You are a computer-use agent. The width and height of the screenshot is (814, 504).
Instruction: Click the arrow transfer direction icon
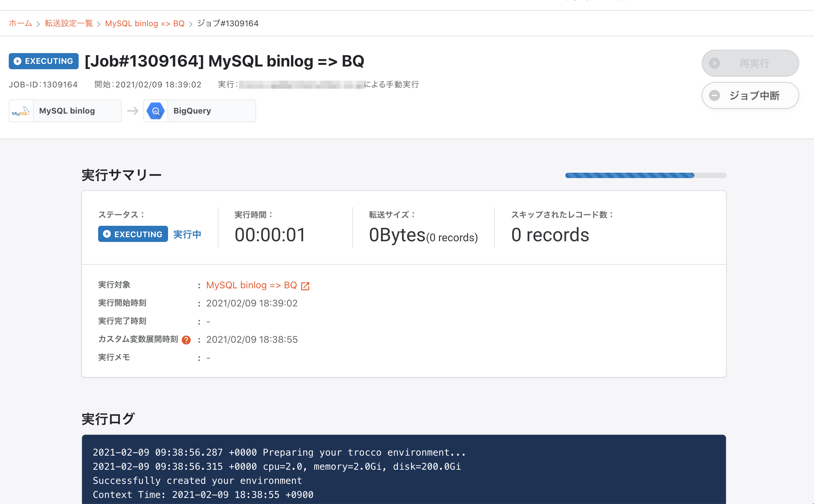click(x=131, y=110)
